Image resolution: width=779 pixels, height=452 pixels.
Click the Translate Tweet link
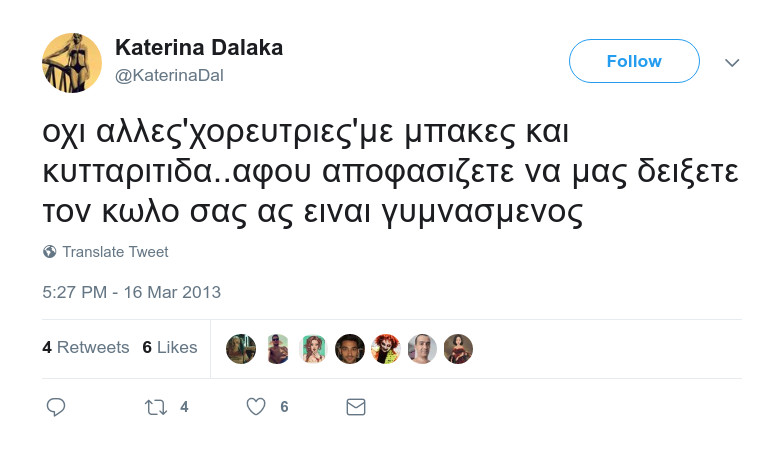[115, 252]
